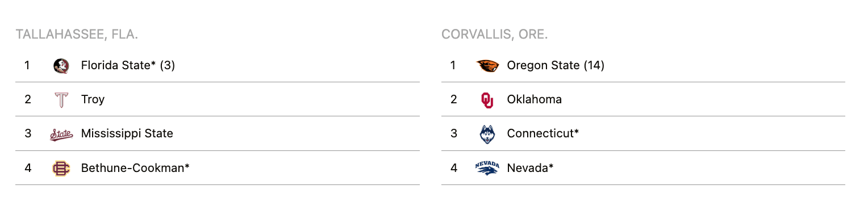Click the Mississippi State script logo
The width and height of the screenshot is (868, 210).
(x=61, y=134)
